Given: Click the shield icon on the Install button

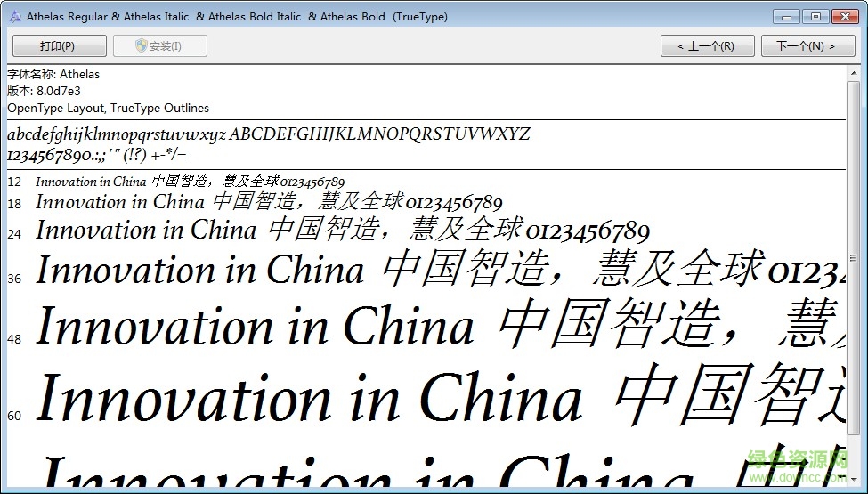Looking at the screenshot, I should pos(142,46).
